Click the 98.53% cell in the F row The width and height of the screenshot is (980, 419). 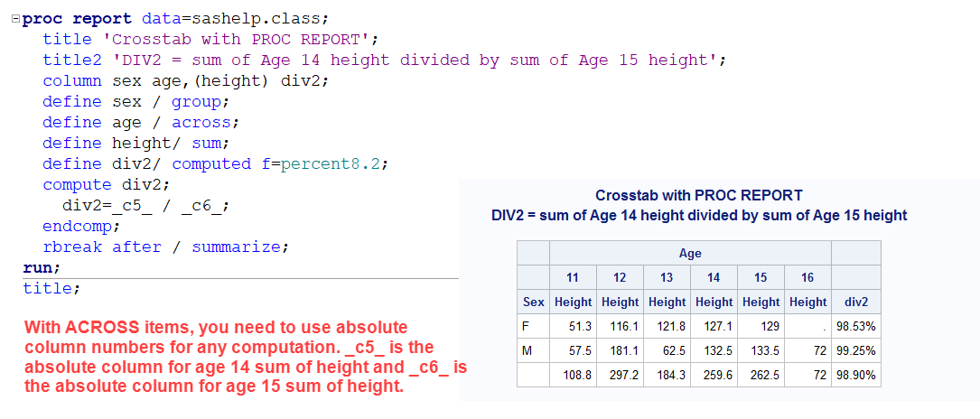click(x=855, y=326)
